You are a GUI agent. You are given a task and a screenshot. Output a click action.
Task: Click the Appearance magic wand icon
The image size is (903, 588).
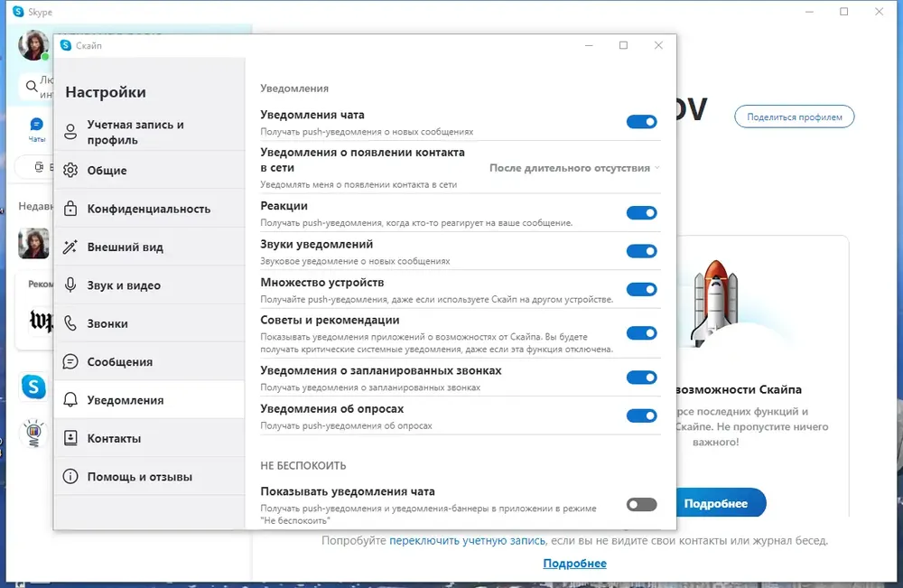click(x=70, y=247)
